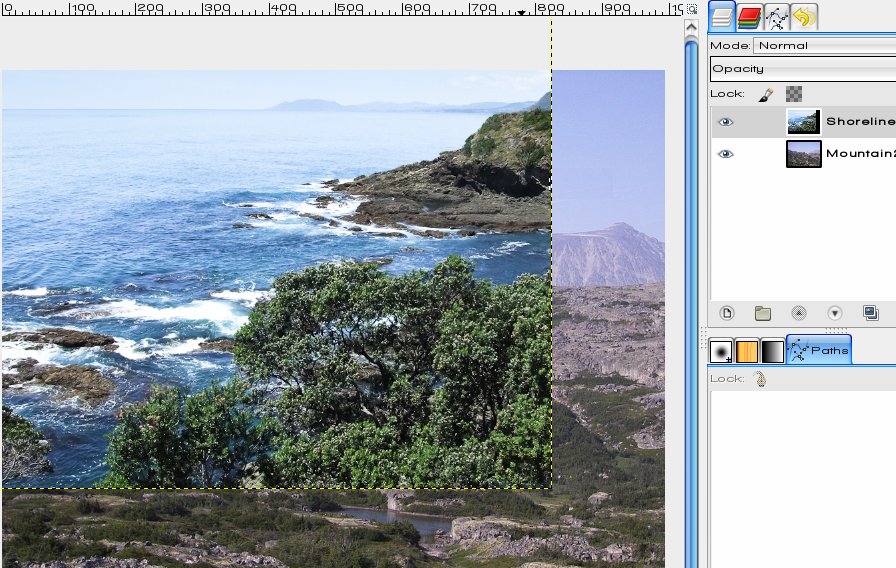The height and width of the screenshot is (568, 896).
Task: Create a new layer group folder icon
Action: point(763,313)
